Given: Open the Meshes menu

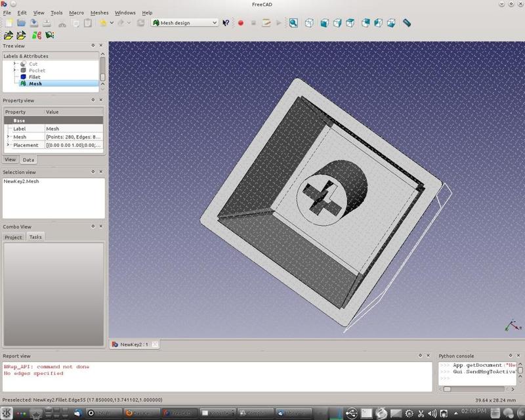Looking at the screenshot, I should pyautogui.click(x=99, y=12).
